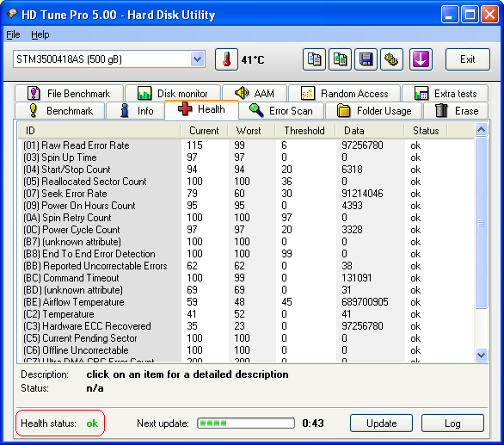
Task: Click the data value 131091
Action: tap(357, 278)
